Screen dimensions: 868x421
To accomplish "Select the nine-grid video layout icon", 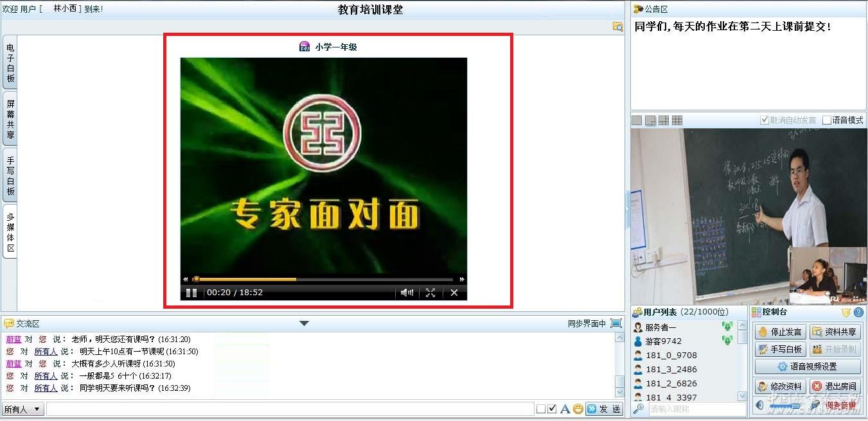I will pyautogui.click(x=677, y=121).
